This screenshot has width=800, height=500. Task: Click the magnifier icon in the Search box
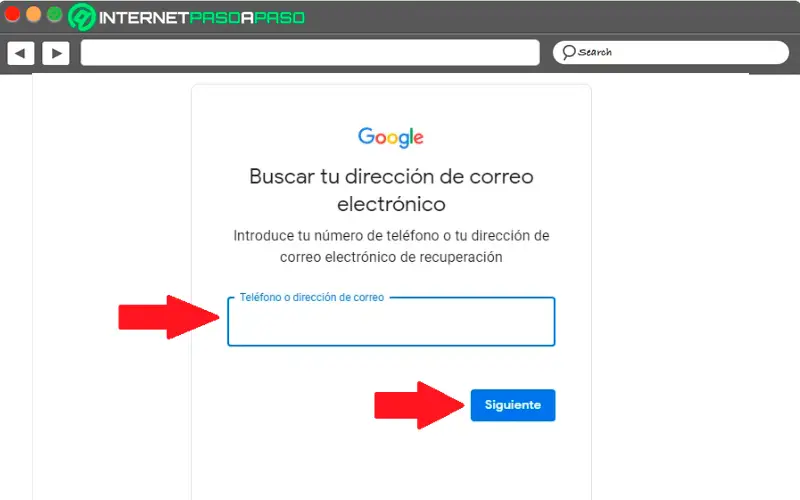(x=568, y=52)
